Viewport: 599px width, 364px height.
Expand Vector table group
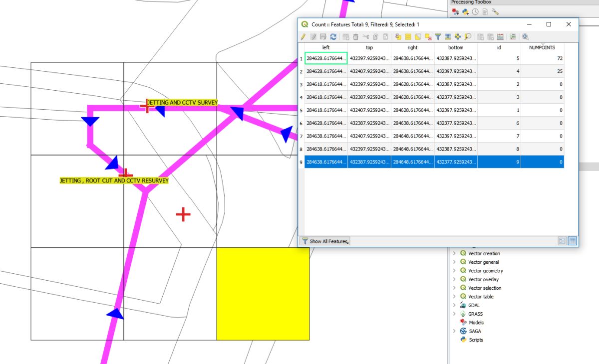[x=454, y=297]
